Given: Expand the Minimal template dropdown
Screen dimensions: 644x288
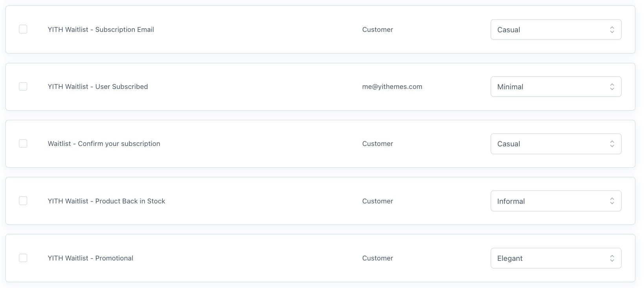Looking at the screenshot, I should (x=556, y=87).
